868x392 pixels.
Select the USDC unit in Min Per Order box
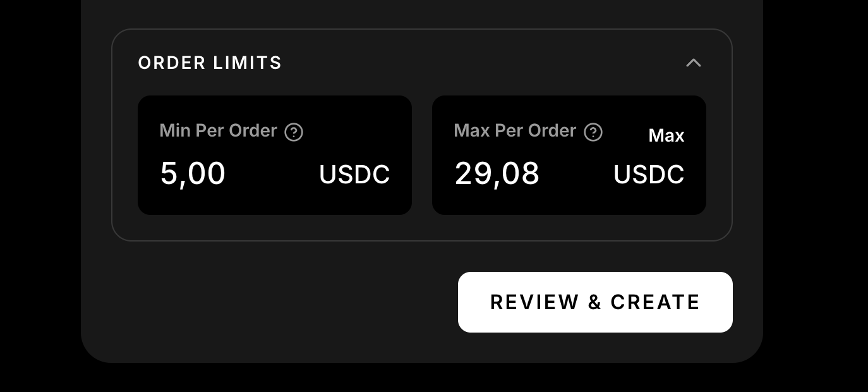coord(354,175)
